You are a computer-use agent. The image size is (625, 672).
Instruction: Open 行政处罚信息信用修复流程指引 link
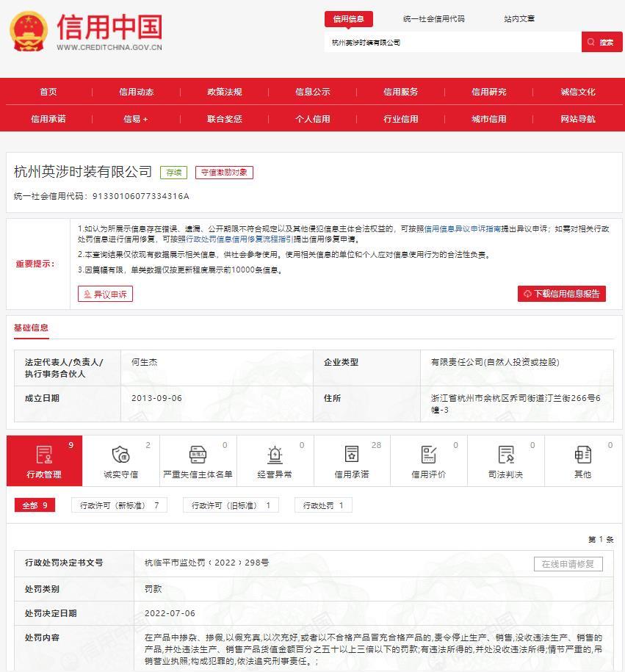point(239,239)
